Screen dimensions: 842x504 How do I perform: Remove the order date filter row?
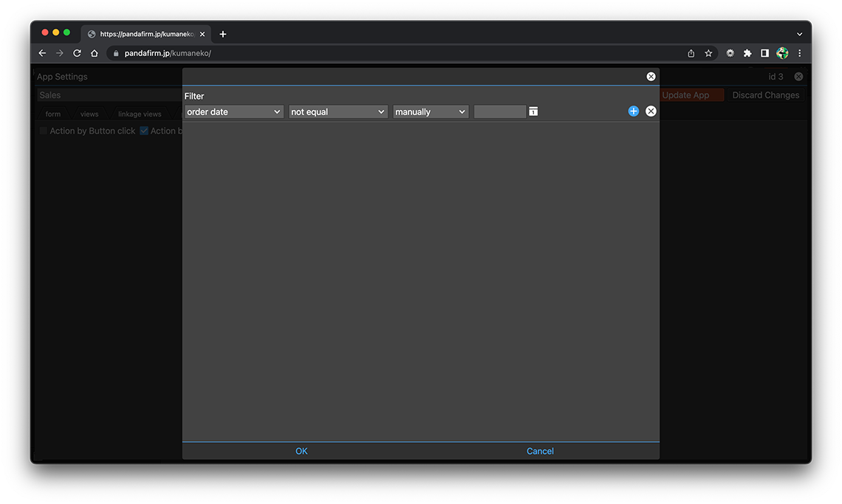(x=651, y=111)
